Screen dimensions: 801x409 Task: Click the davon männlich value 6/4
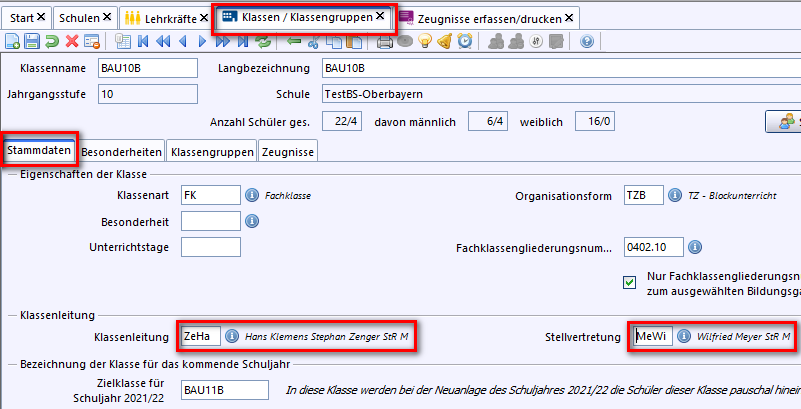(488, 122)
